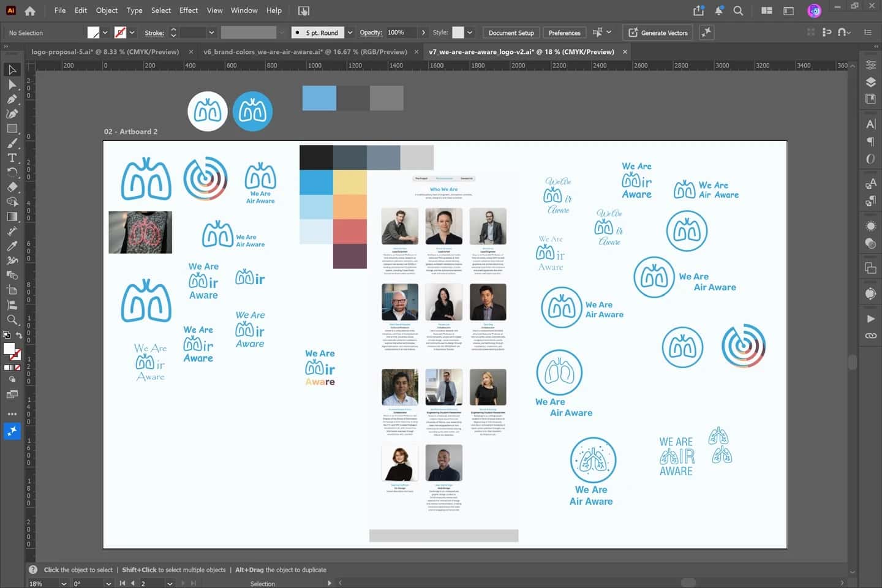Go to the Home screen
The height and width of the screenshot is (588, 882).
point(30,10)
